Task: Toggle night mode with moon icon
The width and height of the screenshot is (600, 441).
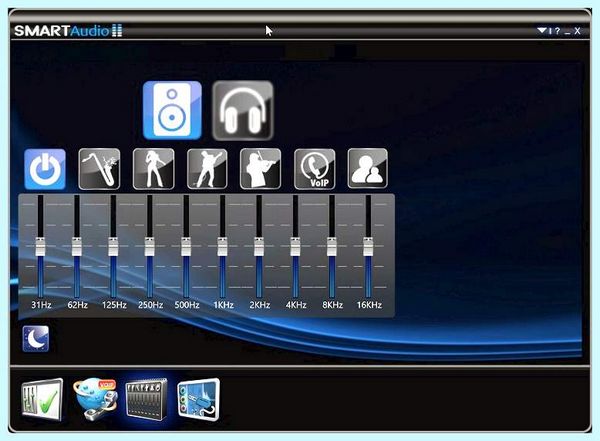Action: tap(36, 339)
